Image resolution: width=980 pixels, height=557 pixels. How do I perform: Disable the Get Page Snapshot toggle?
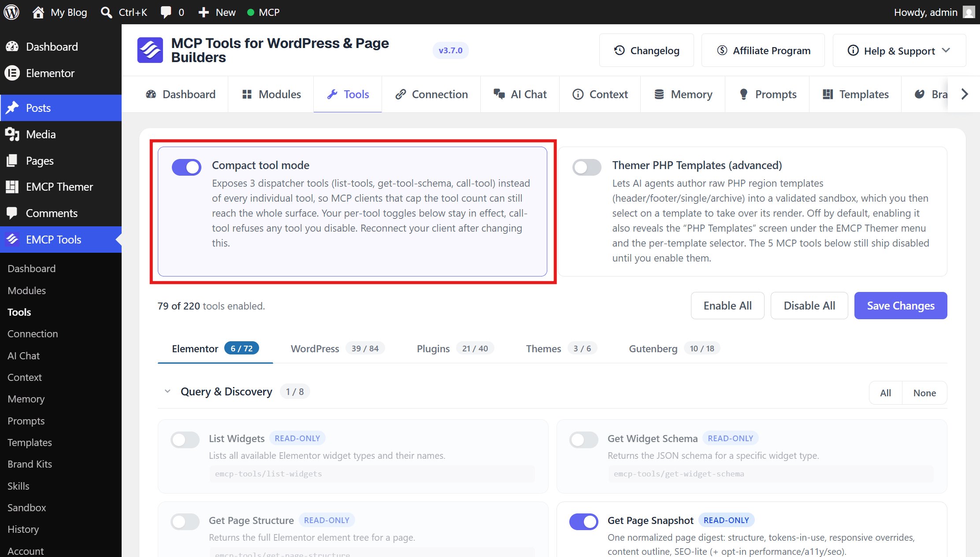click(x=583, y=522)
